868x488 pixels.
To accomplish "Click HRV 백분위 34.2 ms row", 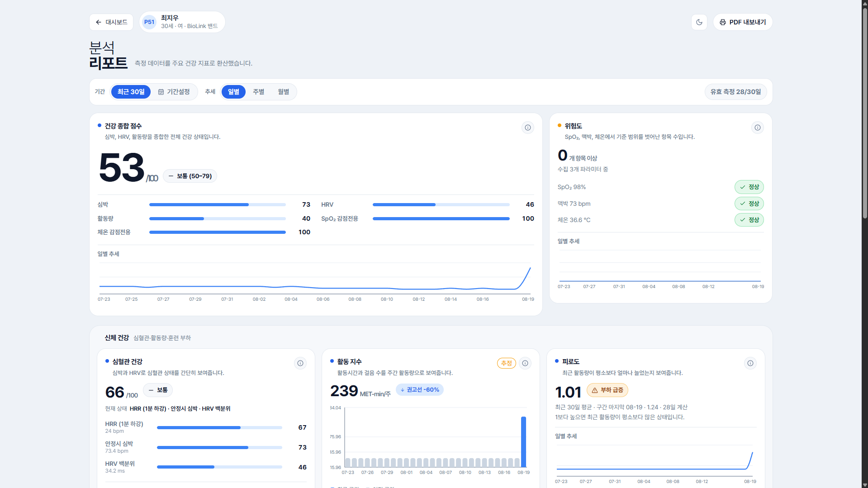I will click(x=206, y=467).
